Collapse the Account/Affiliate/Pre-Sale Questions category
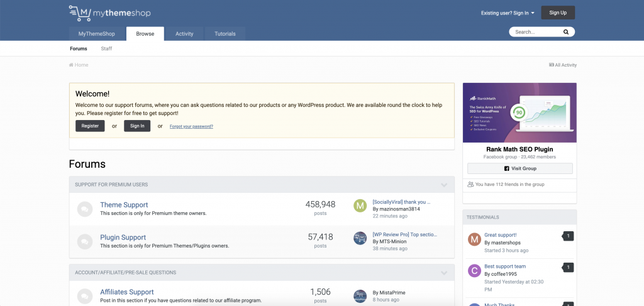 point(444,273)
